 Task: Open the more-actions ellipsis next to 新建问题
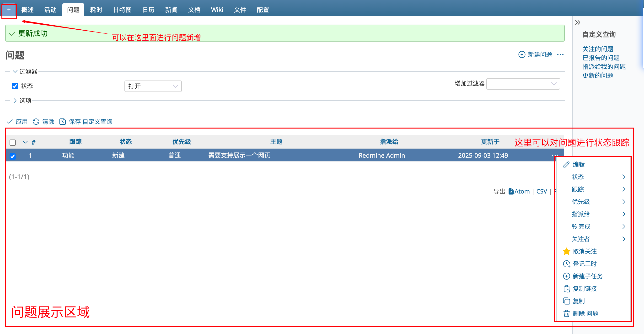pyautogui.click(x=560, y=54)
